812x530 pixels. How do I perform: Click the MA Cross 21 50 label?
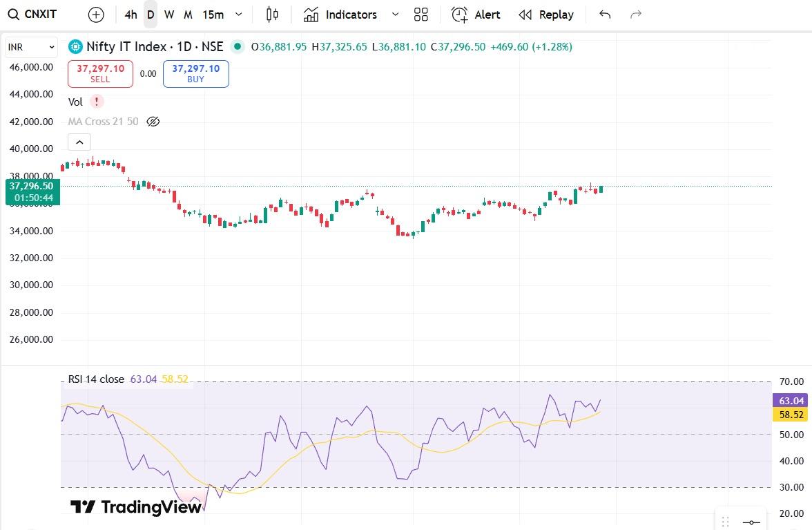[x=103, y=122]
